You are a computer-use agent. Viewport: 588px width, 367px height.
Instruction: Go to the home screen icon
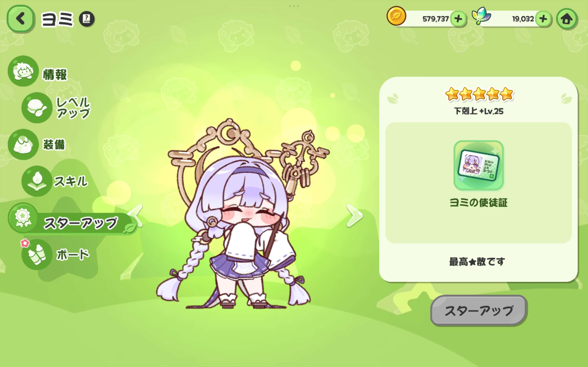pyautogui.click(x=567, y=19)
